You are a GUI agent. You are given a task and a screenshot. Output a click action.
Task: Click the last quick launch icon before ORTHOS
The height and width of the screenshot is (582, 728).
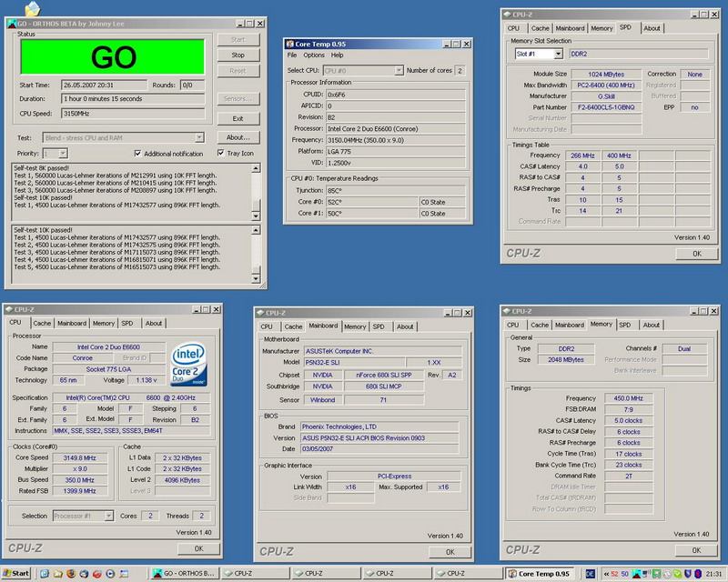[x=124, y=574]
